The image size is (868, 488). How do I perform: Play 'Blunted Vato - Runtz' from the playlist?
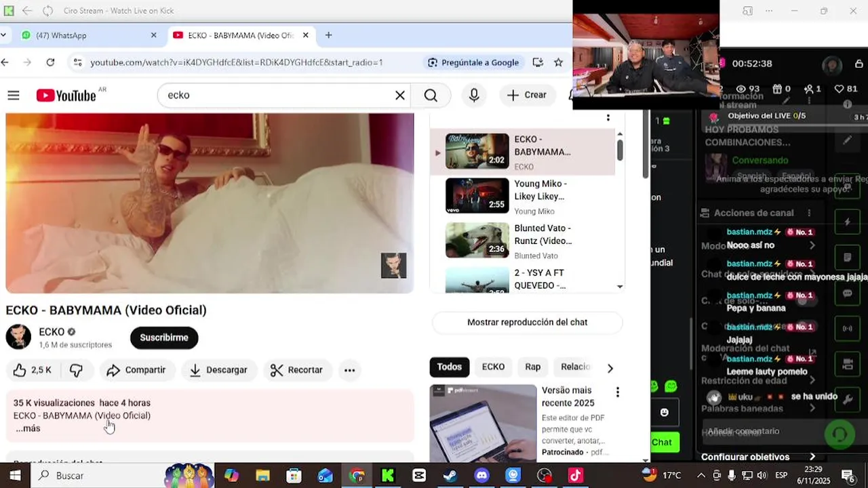pyautogui.click(x=523, y=241)
